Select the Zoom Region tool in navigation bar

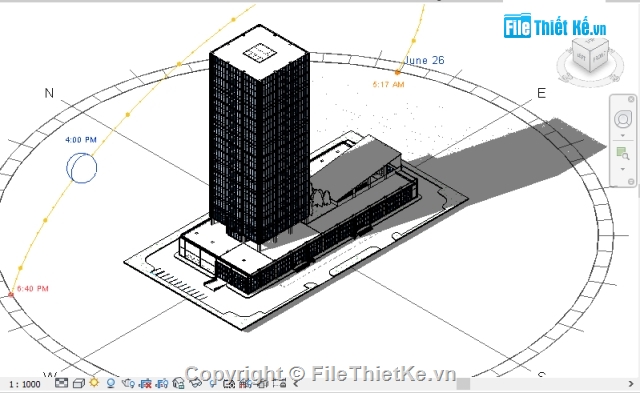pyautogui.click(x=622, y=153)
